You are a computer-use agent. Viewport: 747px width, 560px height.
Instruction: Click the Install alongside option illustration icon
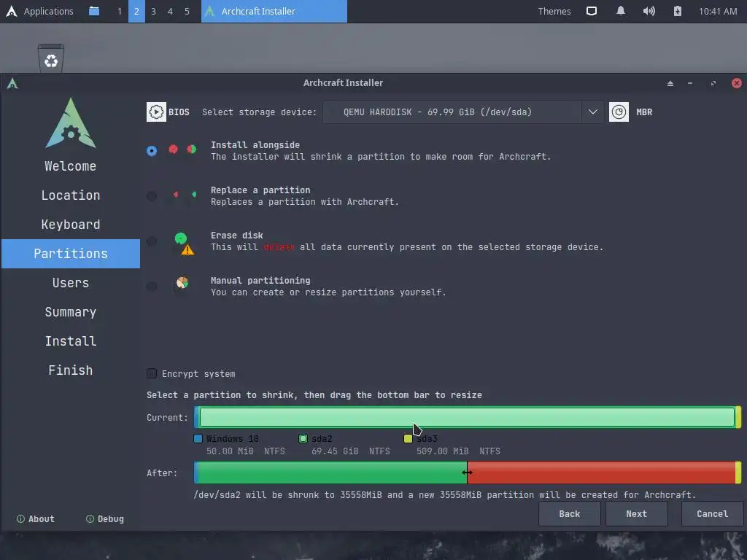[182, 149]
